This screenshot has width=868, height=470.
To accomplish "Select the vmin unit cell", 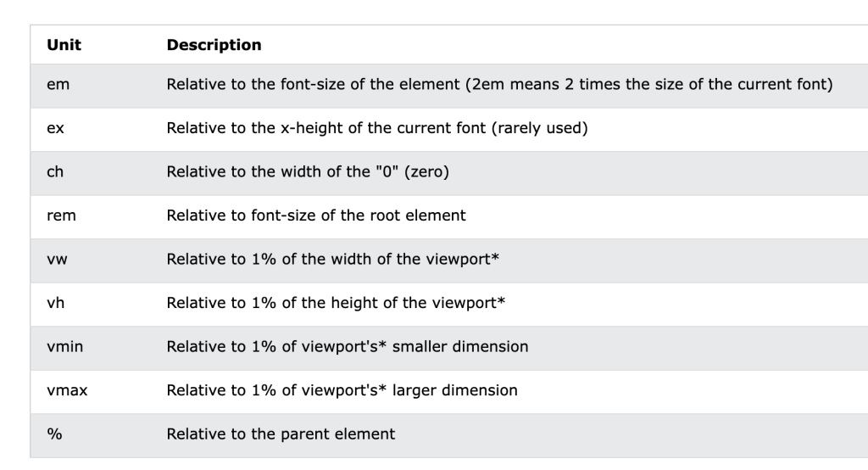I will [x=64, y=347].
